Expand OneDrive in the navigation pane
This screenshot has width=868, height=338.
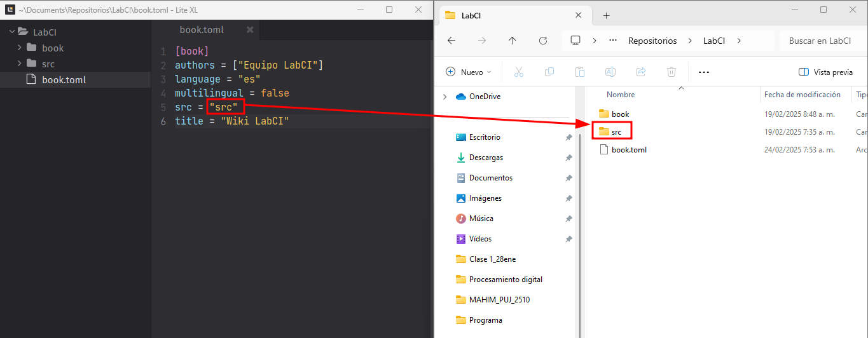[x=444, y=97]
